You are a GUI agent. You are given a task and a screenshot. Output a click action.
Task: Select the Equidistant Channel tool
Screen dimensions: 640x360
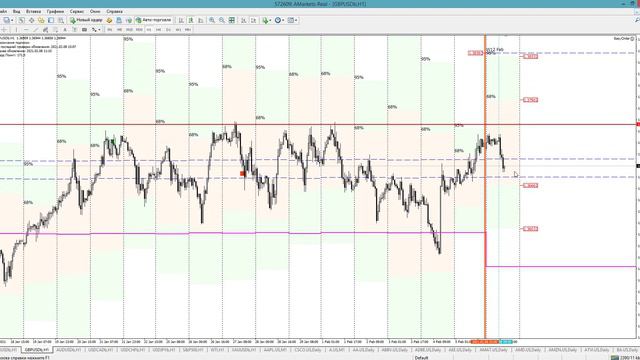pos(45,29)
